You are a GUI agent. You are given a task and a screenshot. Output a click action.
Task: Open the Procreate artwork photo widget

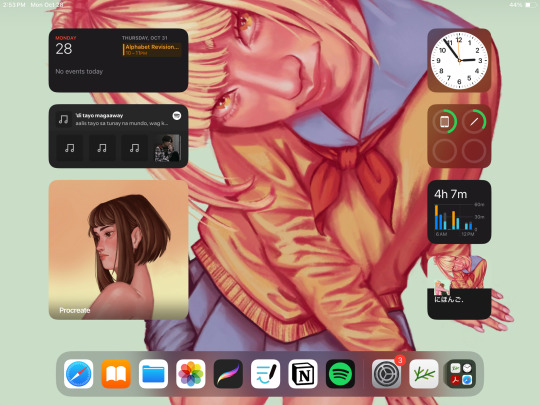click(118, 250)
